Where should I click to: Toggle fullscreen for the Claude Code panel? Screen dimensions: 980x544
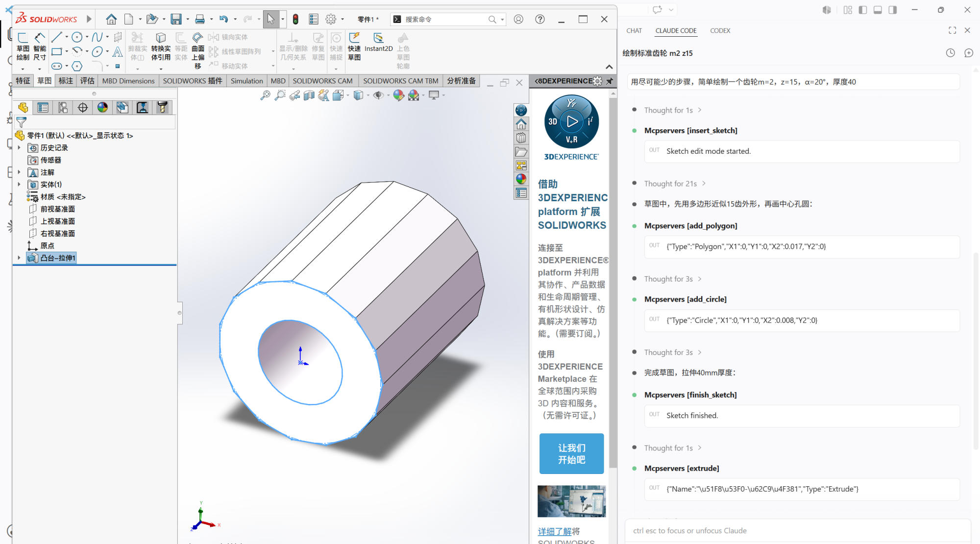point(952,30)
